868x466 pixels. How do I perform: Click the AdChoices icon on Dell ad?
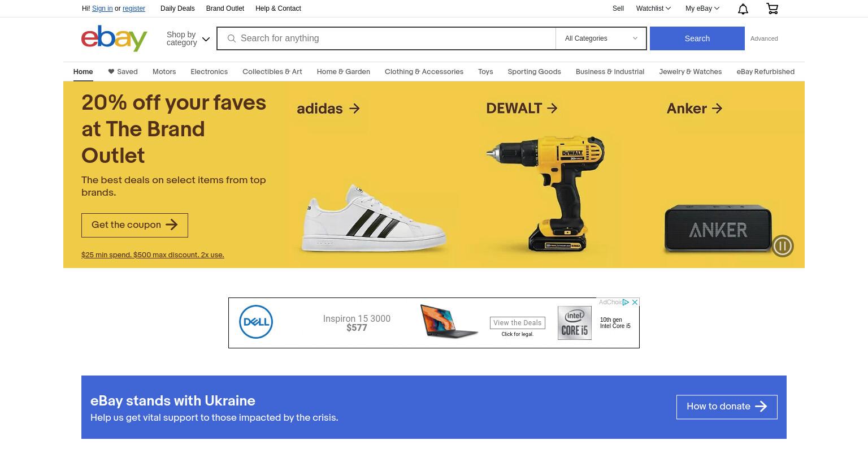tap(626, 302)
